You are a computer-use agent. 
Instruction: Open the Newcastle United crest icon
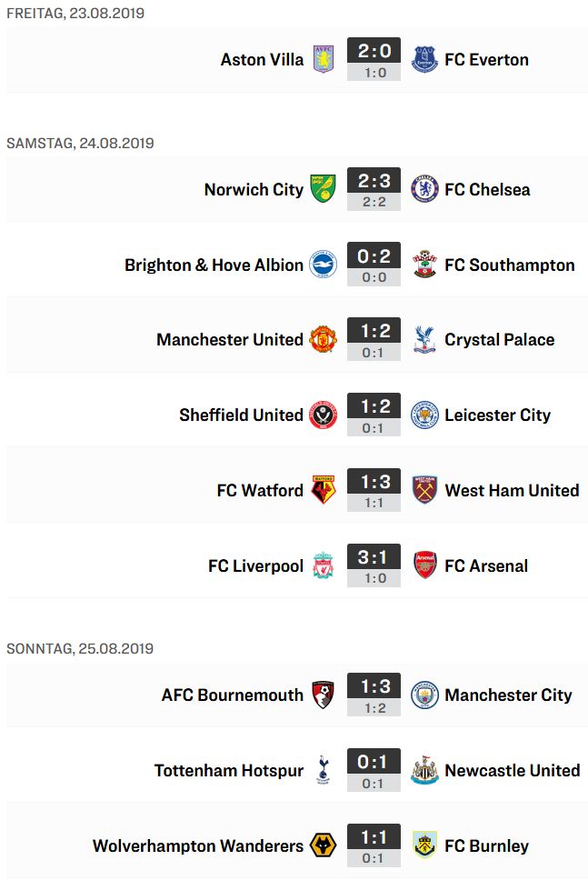pyautogui.click(x=424, y=770)
